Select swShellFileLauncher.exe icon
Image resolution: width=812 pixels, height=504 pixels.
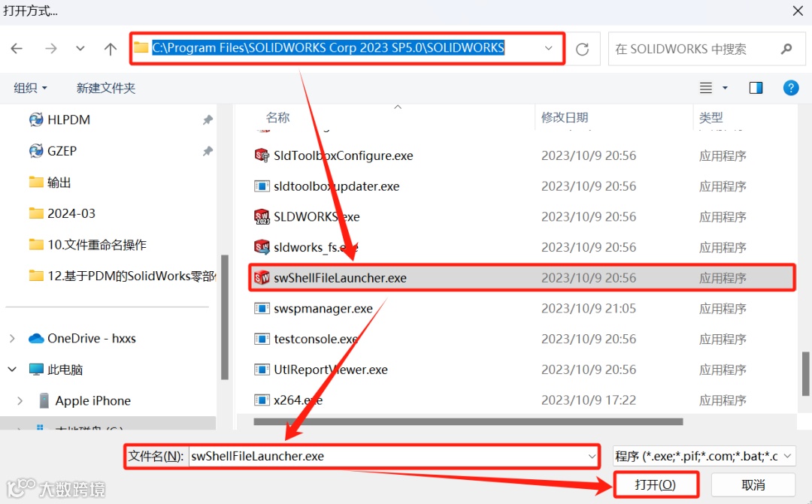262,277
